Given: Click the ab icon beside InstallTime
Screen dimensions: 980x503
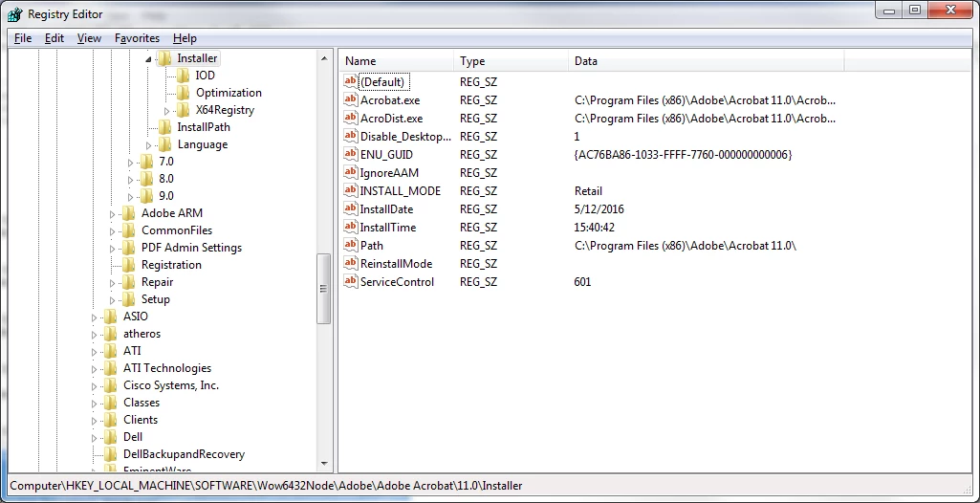Looking at the screenshot, I should [351, 227].
